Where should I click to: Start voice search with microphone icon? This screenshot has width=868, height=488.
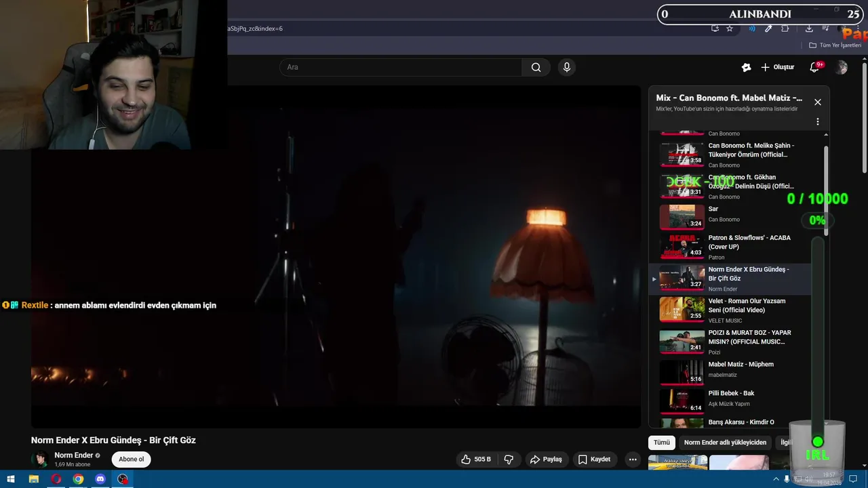[567, 67]
